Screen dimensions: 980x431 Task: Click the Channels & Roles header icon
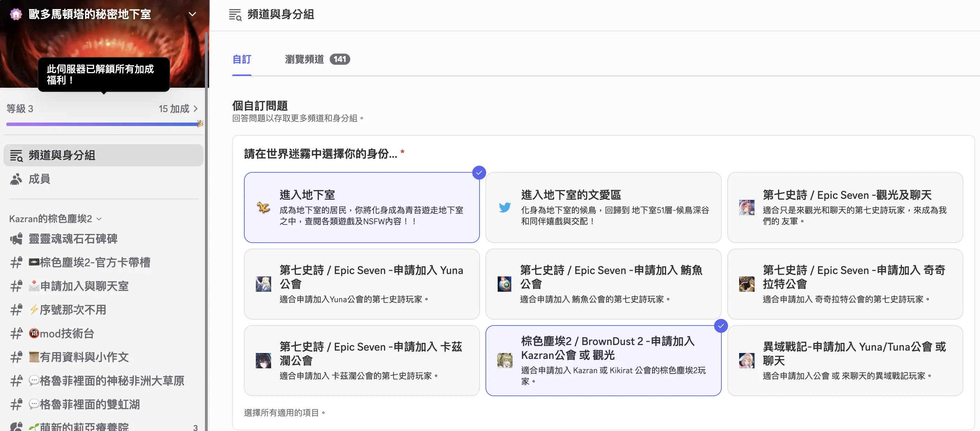coord(235,15)
